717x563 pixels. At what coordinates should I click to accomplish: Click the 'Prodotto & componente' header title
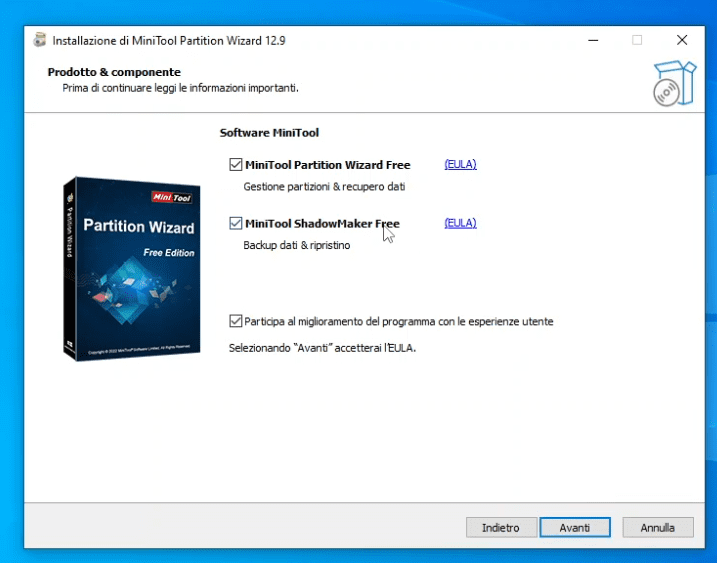[x=114, y=72]
